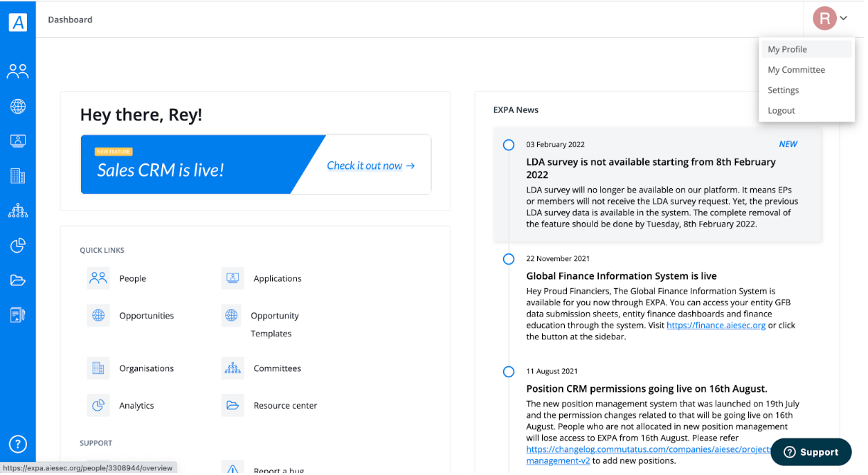
Task: Click the SUPPORT section label
Action: tap(96, 443)
